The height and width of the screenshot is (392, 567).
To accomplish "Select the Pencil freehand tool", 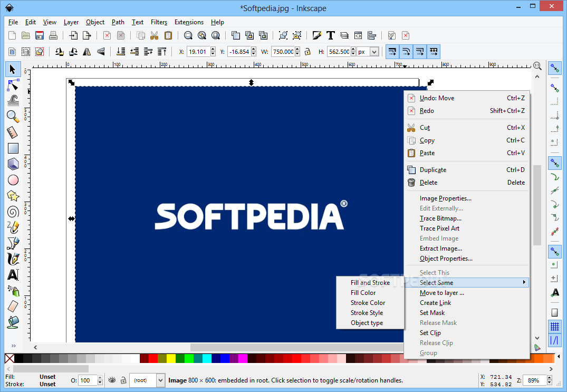I will click(x=13, y=227).
